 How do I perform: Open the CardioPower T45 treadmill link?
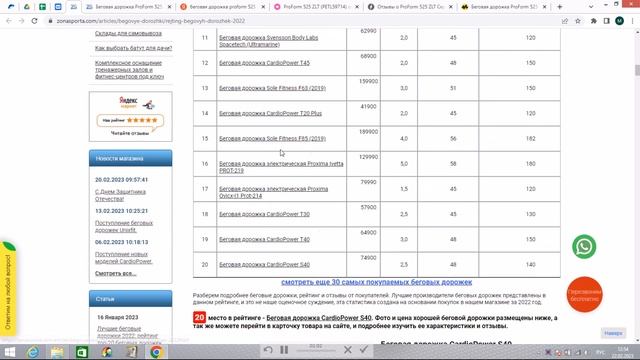tap(264, 63)
